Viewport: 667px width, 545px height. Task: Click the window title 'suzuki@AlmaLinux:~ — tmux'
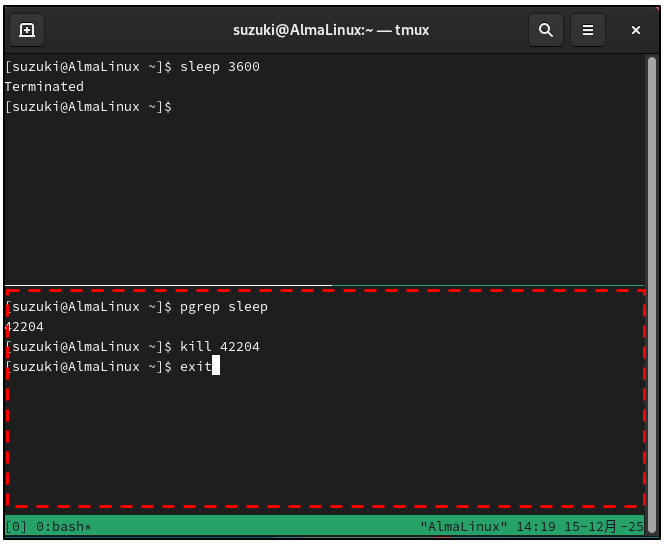coord(331,30)
